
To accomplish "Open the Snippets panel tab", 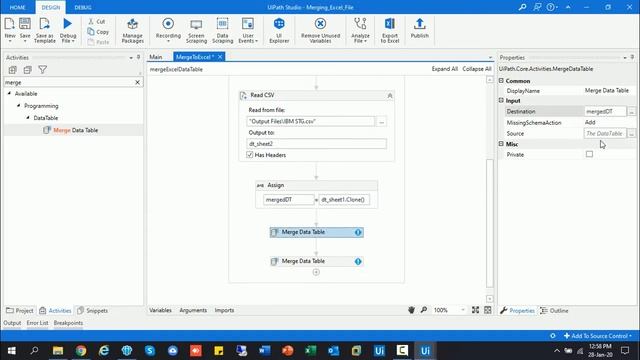I will 93,311.
